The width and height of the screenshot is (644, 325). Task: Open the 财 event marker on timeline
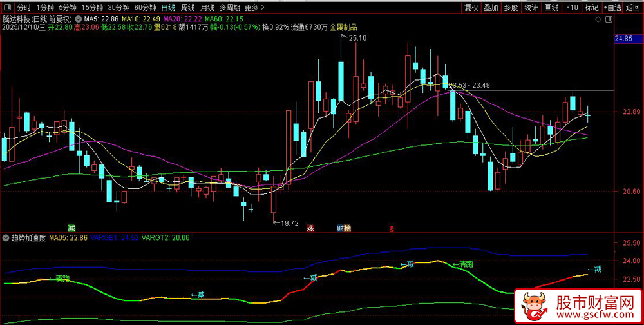(x=339, y=228)
